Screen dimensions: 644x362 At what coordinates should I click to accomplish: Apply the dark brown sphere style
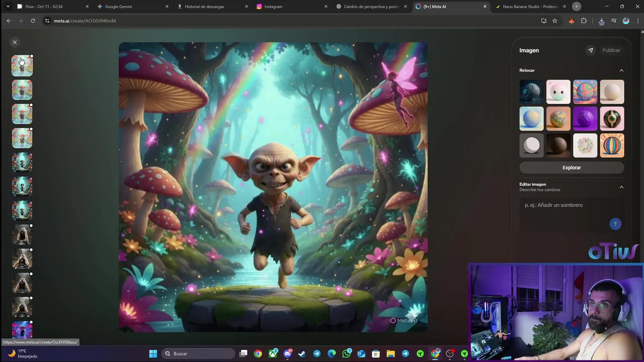558,145
